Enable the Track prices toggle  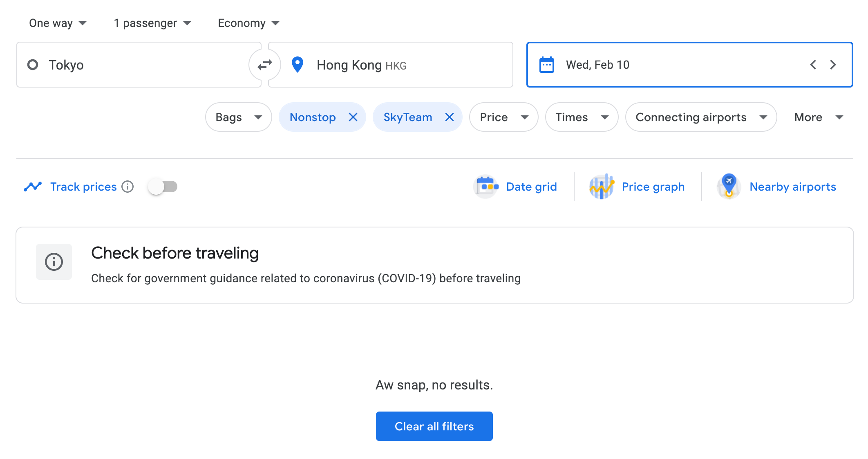point(162,186)
